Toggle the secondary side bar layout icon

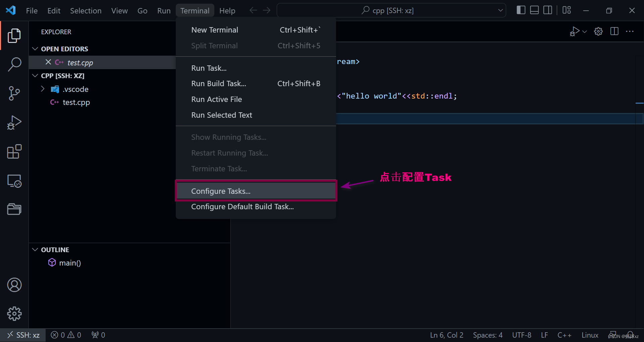548,10
